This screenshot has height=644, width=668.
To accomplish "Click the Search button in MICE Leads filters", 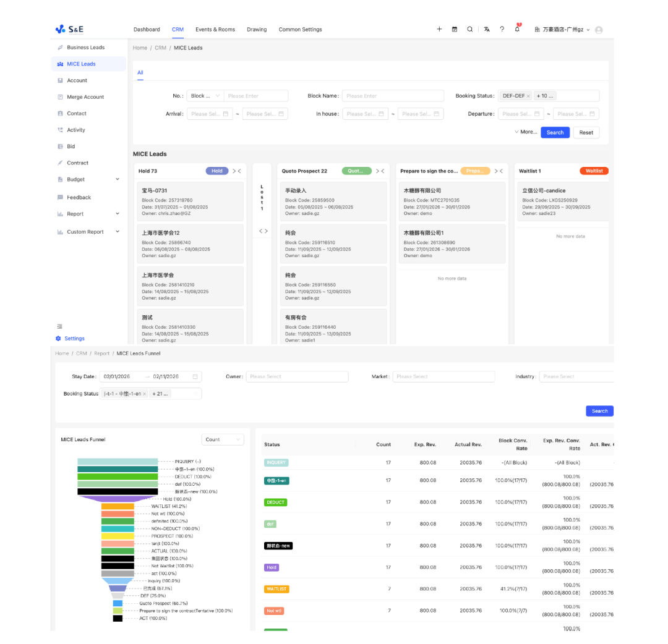I will [x=555, y=132].
